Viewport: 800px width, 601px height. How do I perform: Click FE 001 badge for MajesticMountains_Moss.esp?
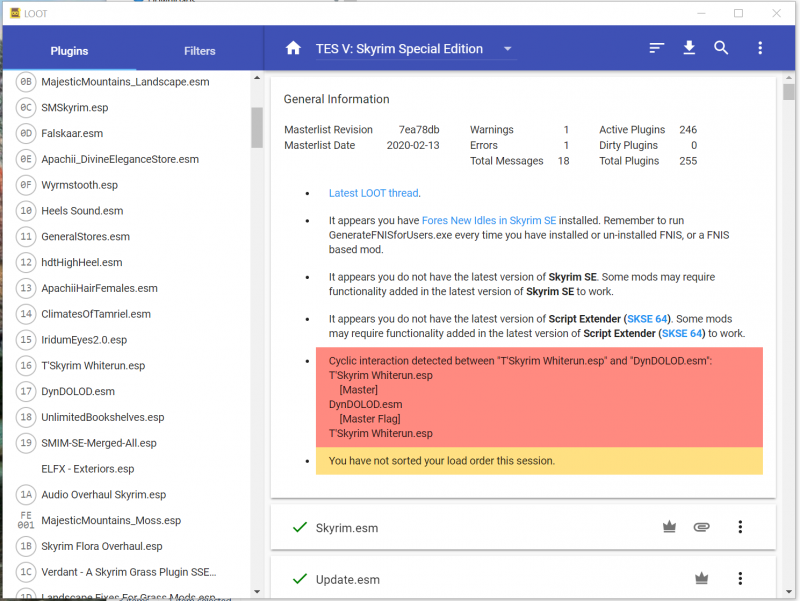pos(26,520)
